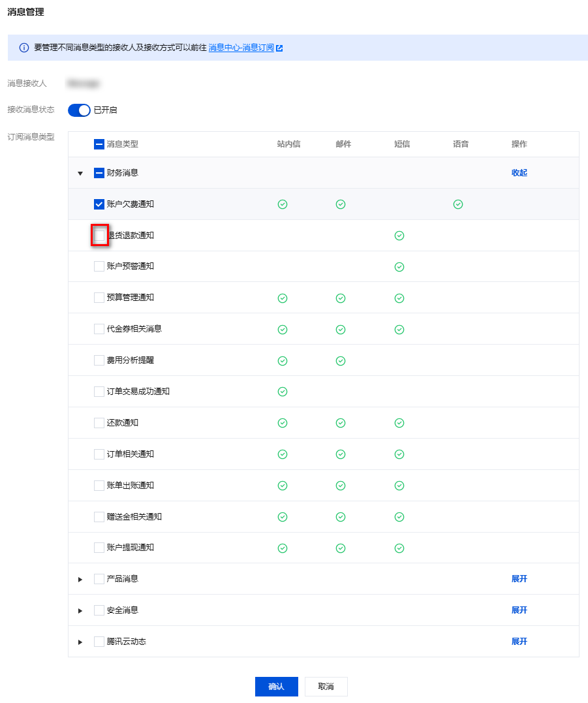The image size is (588, 703).
Task: Click the 语音 column header
Action: coord(461,144)
